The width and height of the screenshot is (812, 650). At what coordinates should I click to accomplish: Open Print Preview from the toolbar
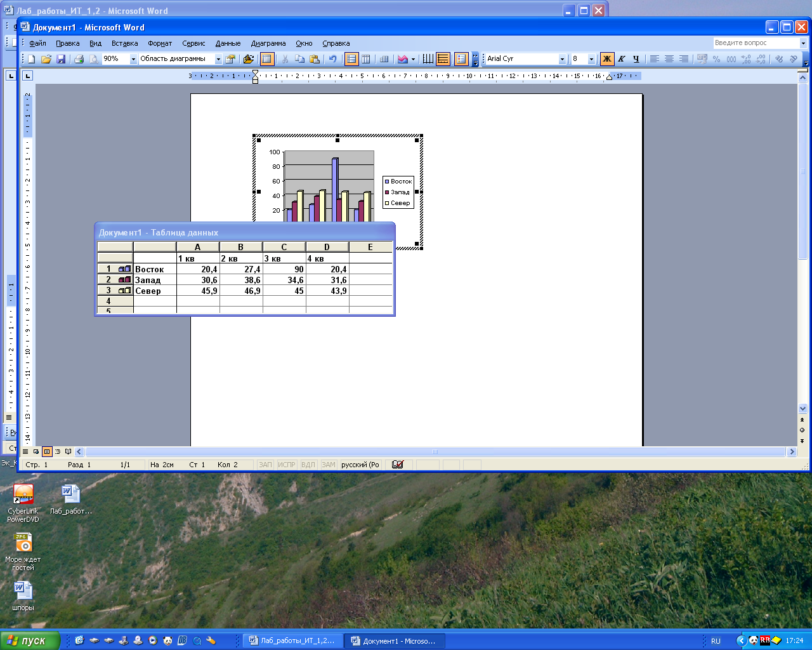coord(94,59)
